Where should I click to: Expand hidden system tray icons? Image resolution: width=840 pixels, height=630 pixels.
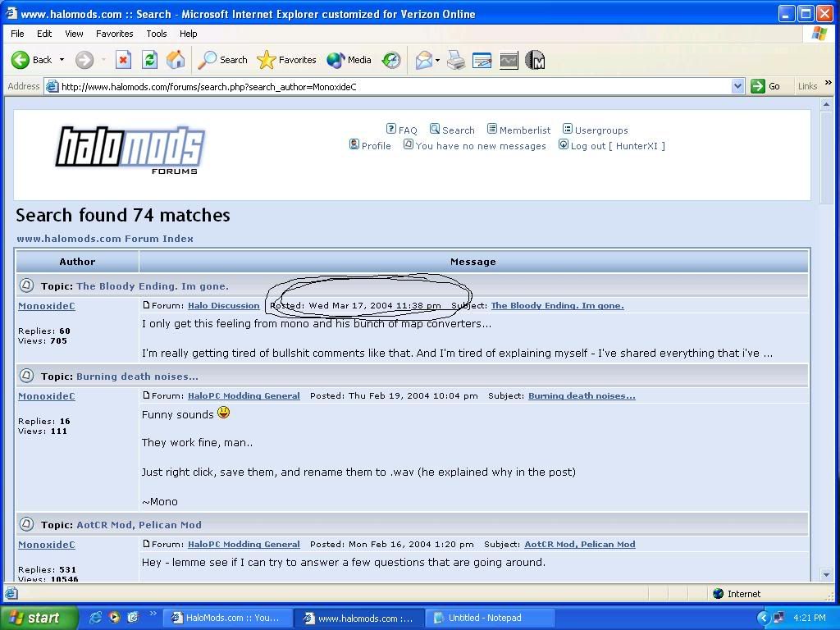(763, 618)
